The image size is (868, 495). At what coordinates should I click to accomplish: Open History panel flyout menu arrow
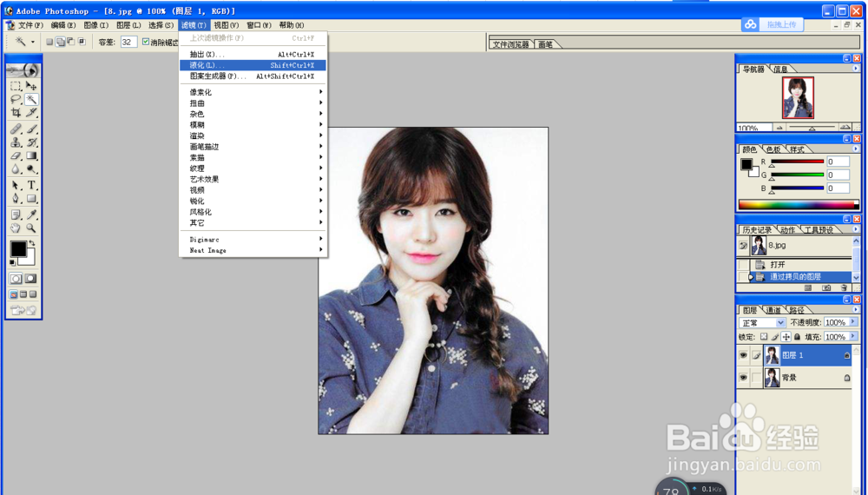pos(856,229)
